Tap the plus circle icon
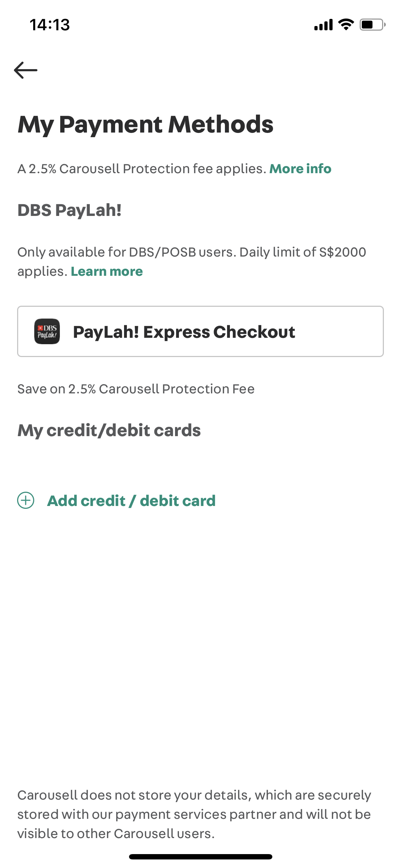The width and height of the screenshot is (401, 868). [26, 501]
